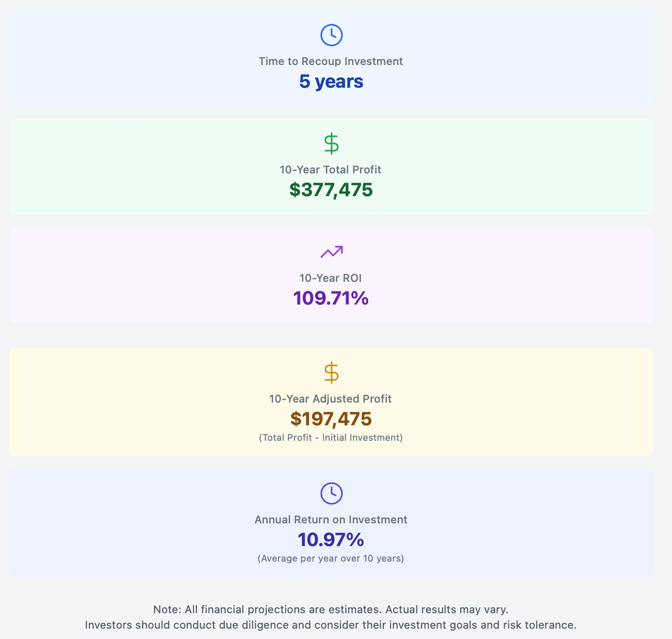The image size is (672, 639).
Task: Click the '5 years' value
Action: [x=331, y=82]
